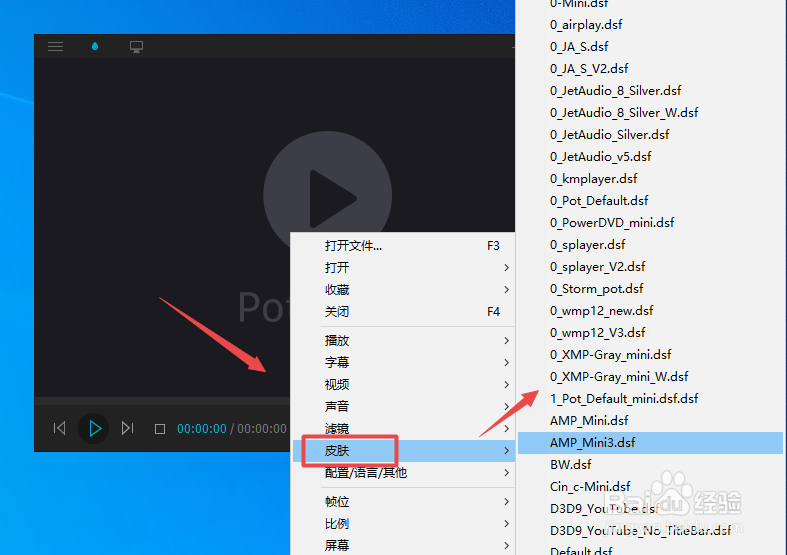
Task: Expand arrow beside 配置/语言/其他
Action: [506, 473]
